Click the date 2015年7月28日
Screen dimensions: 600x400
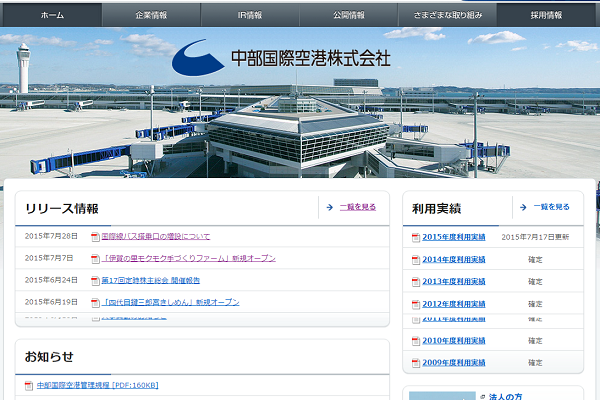coord(51,236)
